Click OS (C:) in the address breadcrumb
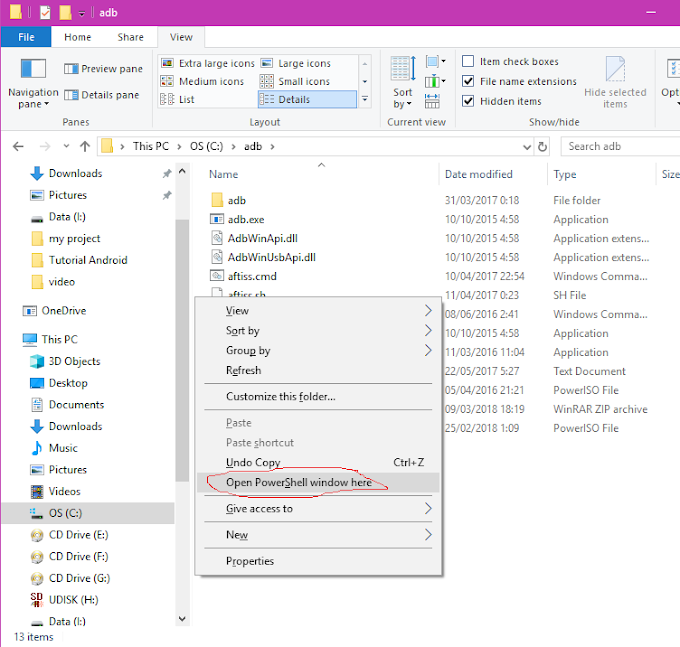The height and width of the screenshot is (647, 680). coord(206,147)
